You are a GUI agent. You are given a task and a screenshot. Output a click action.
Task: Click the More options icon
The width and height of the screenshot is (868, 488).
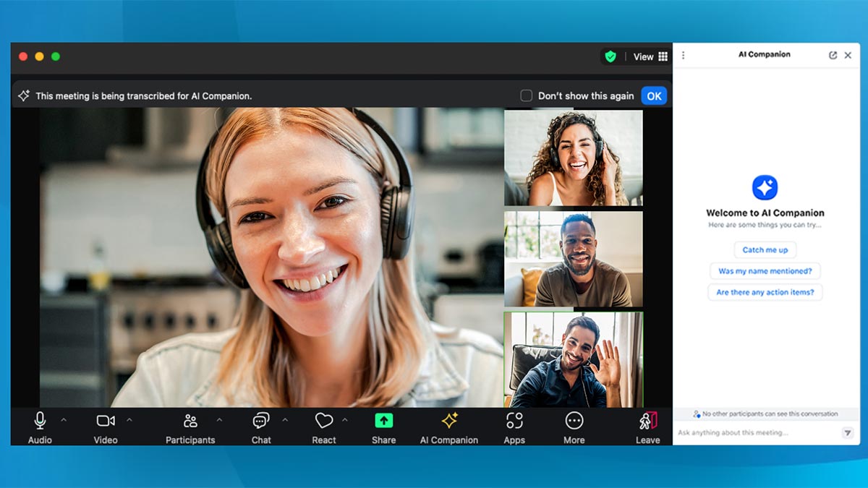[x=574, y=421]
